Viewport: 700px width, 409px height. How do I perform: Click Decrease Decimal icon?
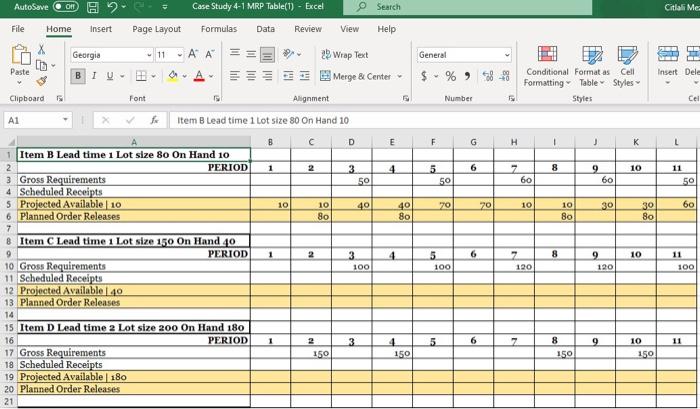pos(504,76)
